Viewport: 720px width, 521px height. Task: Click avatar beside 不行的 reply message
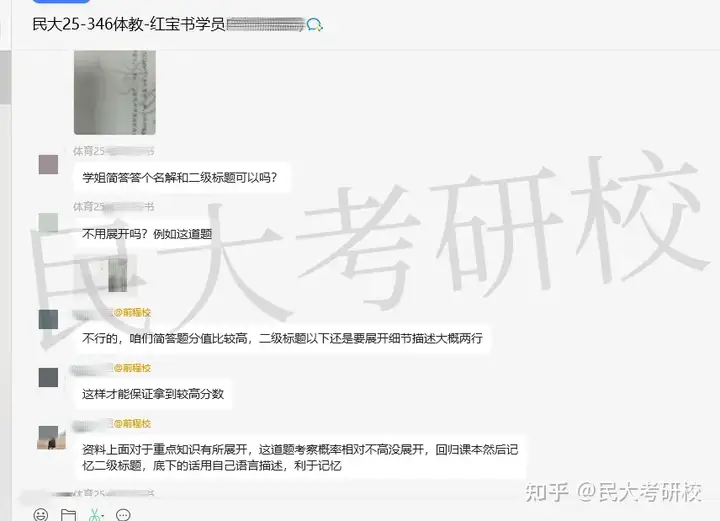point(48,319)
